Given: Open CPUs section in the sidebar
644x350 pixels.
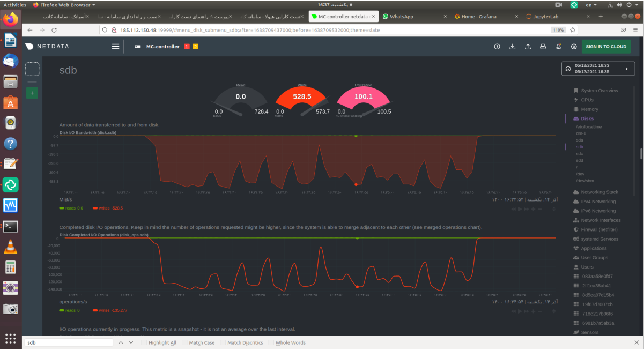Looking at the screenshot, I should 587,100.
